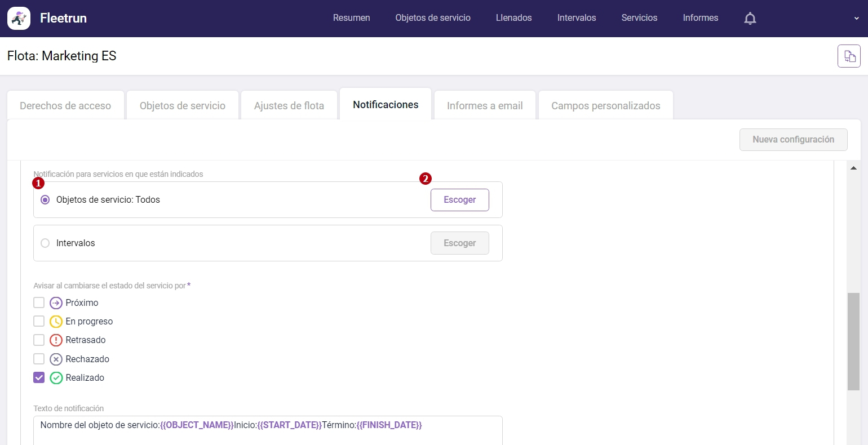This screenshot has width=868, height=445.
Task: Click the Fleetrun logo icon
Action: (x=19, y=18)
